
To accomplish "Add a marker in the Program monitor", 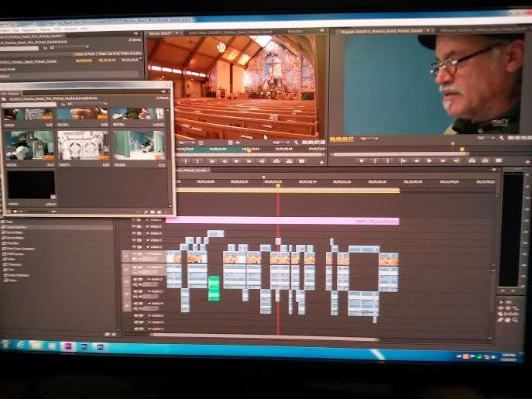I will (x=362, y=160).
